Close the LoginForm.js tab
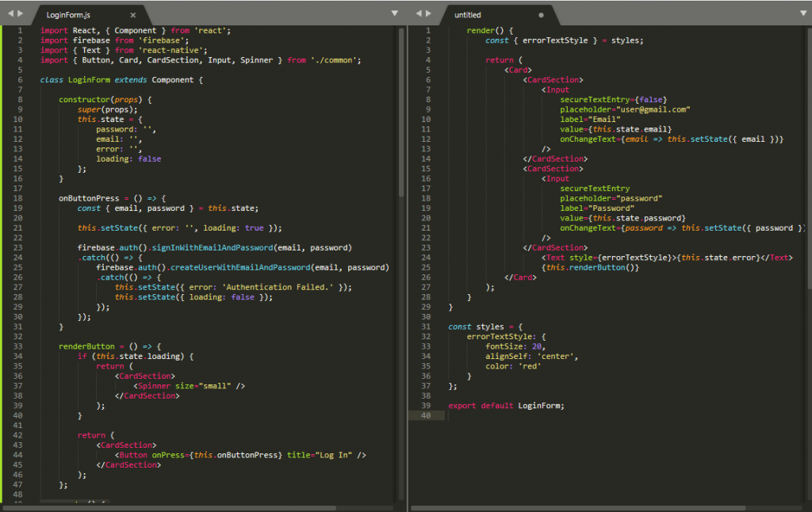Viewport: 812px width, 512px height. [133, 15]
